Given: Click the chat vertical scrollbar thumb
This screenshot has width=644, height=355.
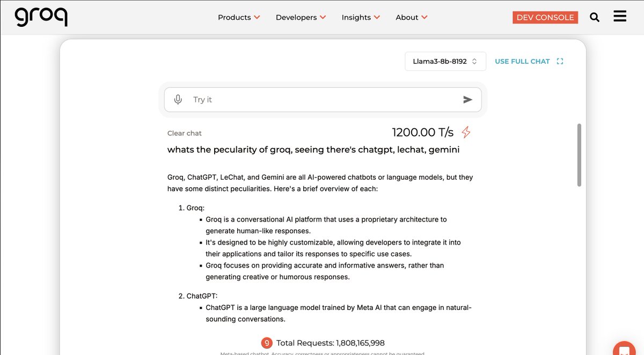Looking at the screenshot, I should 579,156.
